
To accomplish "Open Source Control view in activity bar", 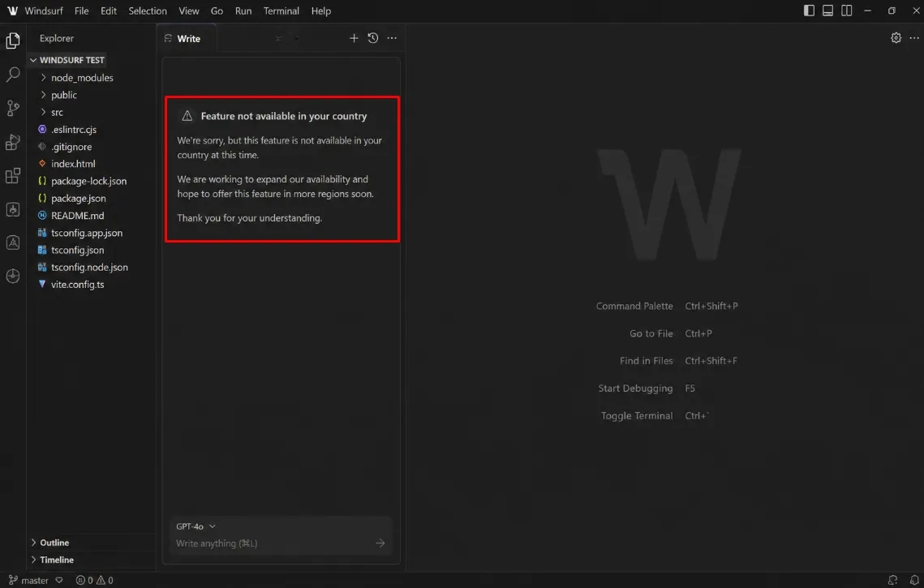I will coord(13,108).
